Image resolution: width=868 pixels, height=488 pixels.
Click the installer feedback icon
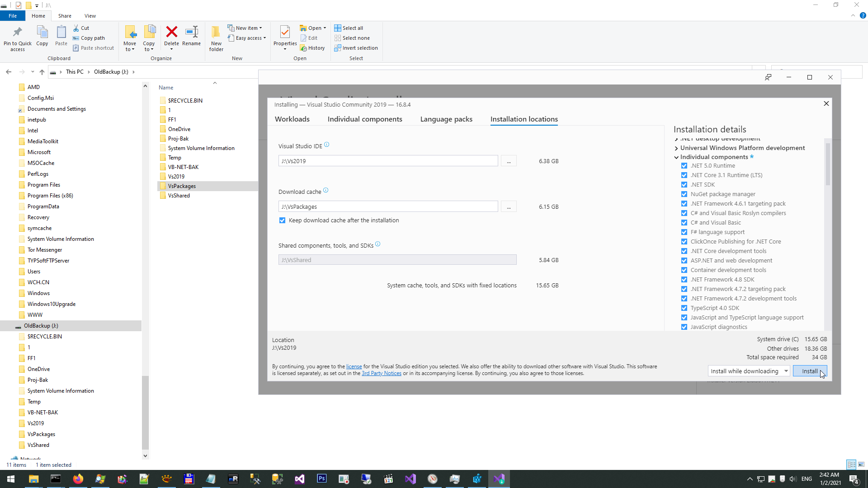(768, 77)
